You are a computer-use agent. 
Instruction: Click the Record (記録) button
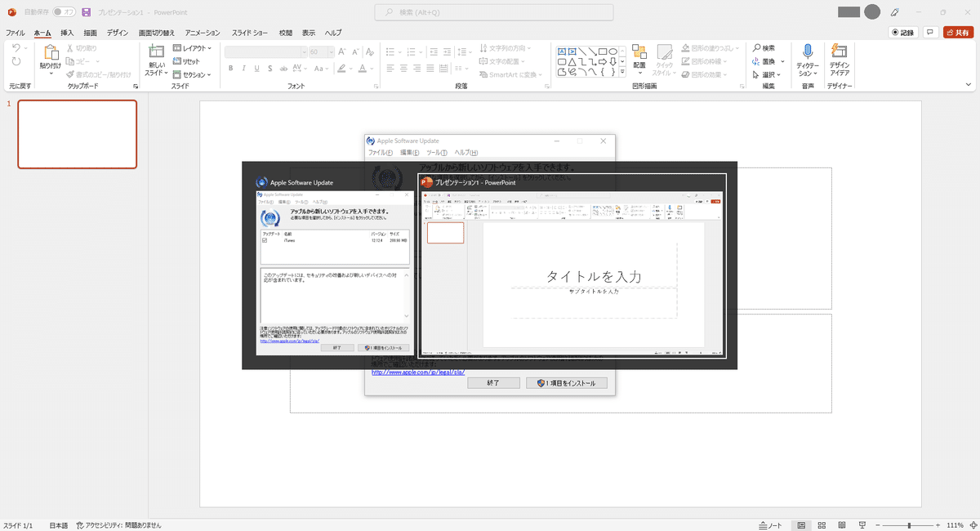click(903, 33)
